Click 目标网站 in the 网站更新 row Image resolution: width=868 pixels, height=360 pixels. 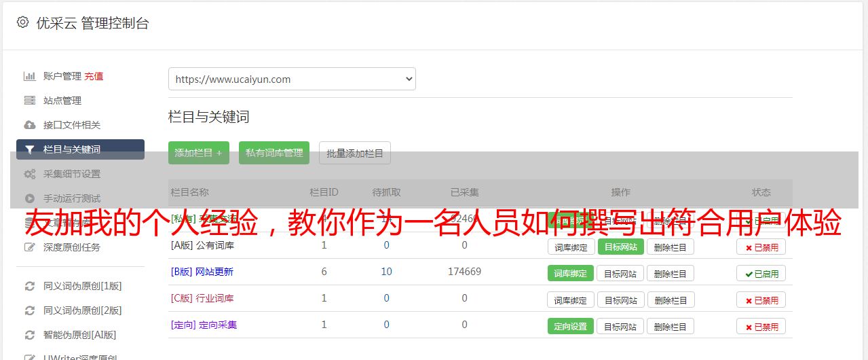pos(620,274)
